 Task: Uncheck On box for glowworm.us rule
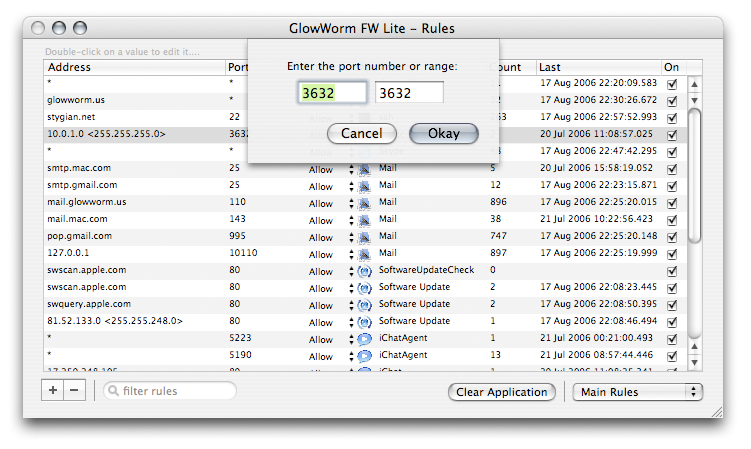672,101
